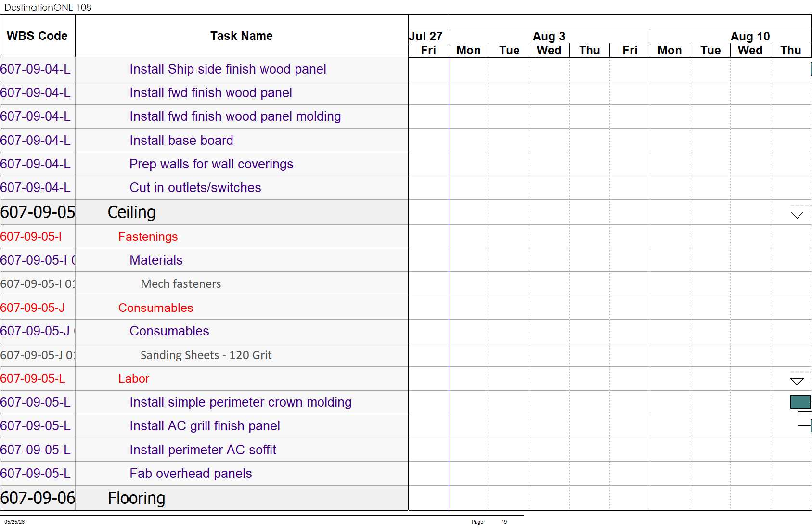Screen dimensions: 812x528
Task: Click the Fri day header under Jul 27
Action: (x=428, y=50)
